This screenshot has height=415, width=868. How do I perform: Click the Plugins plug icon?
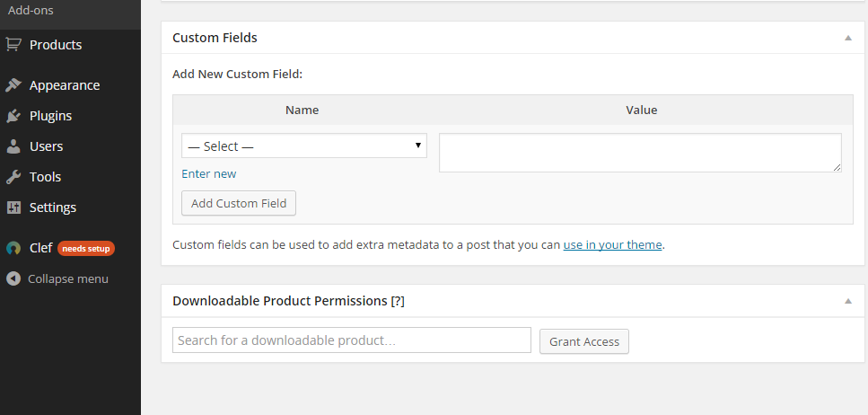point(13,116)
